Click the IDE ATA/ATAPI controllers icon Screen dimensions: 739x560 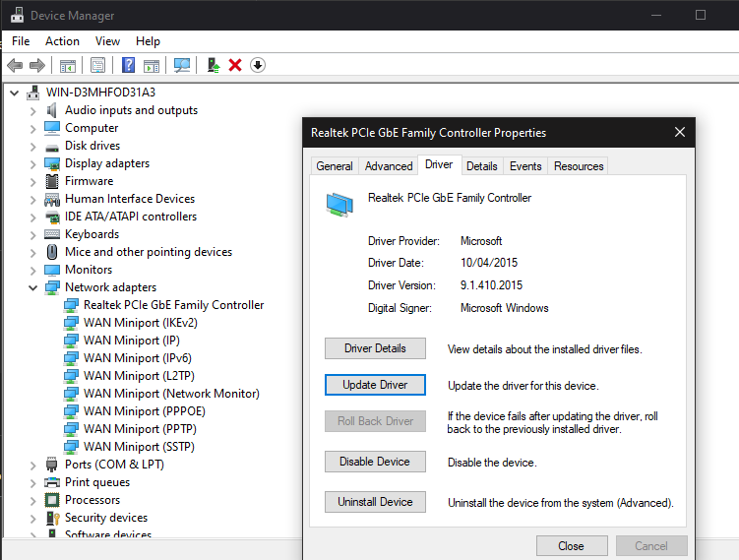click(x=52, y=217)
